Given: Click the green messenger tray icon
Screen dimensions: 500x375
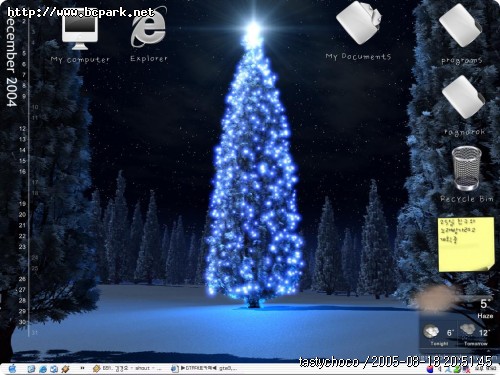Looking at the screenshot, I should point(457,369).
